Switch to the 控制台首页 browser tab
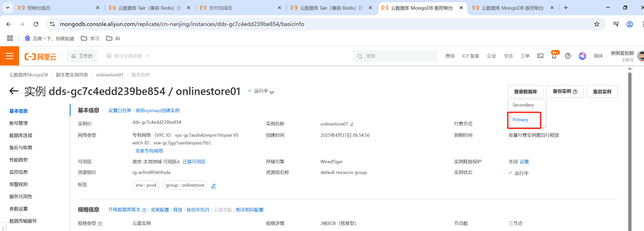Image resolution: width=644 pixels, height=231 pixels. coord(59,8)
